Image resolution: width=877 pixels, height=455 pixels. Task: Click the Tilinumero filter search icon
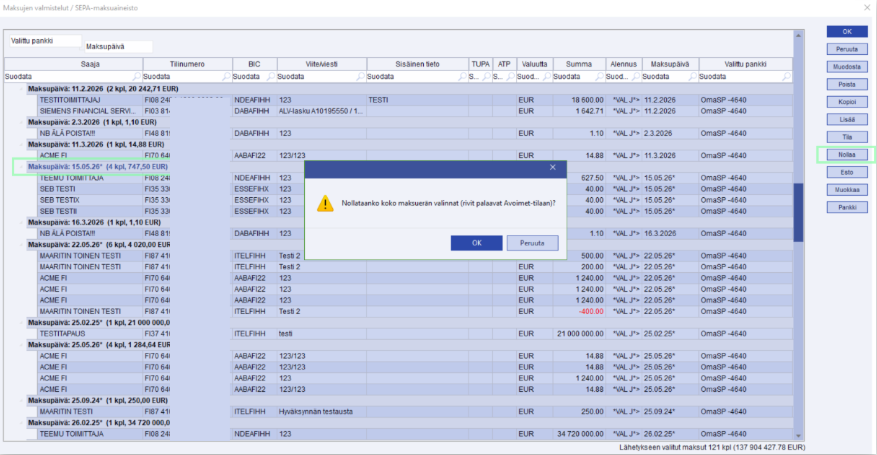click(226, 77)
